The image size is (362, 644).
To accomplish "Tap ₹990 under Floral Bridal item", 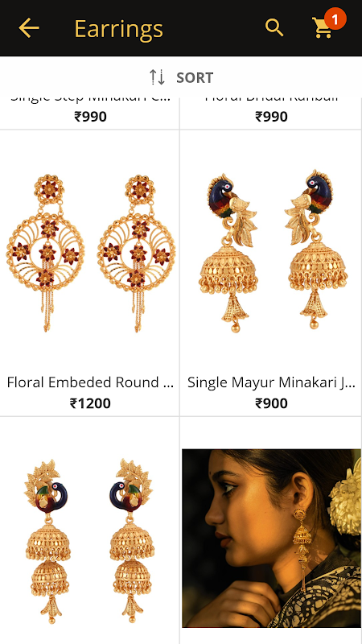I will [271, 117].
